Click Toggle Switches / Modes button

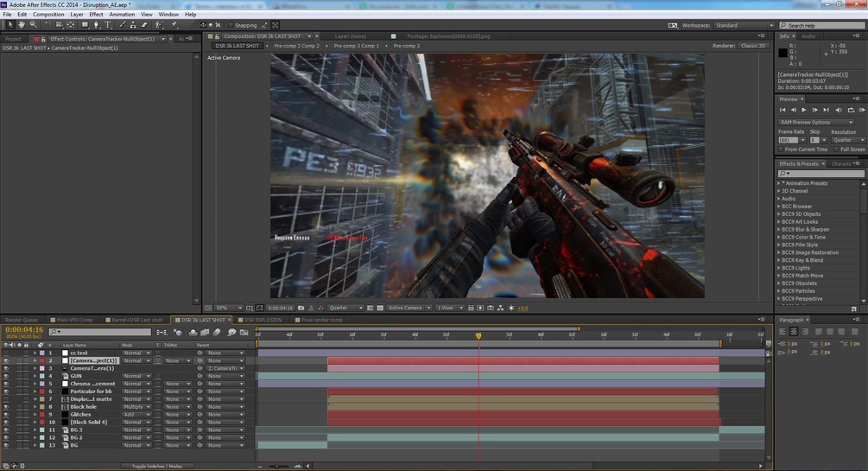tap(157, 466)
